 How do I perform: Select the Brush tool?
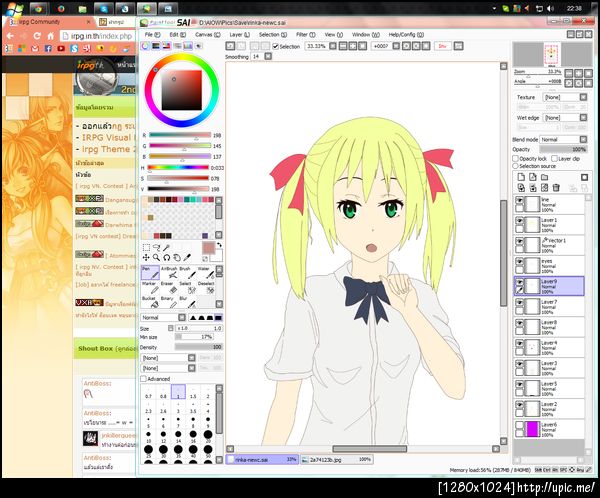coord(188,273)
